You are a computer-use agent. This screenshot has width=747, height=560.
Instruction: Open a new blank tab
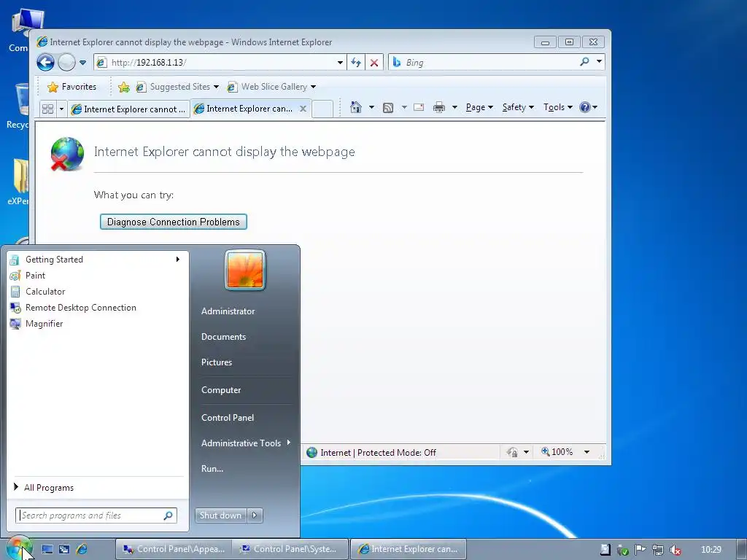(322, 109)
